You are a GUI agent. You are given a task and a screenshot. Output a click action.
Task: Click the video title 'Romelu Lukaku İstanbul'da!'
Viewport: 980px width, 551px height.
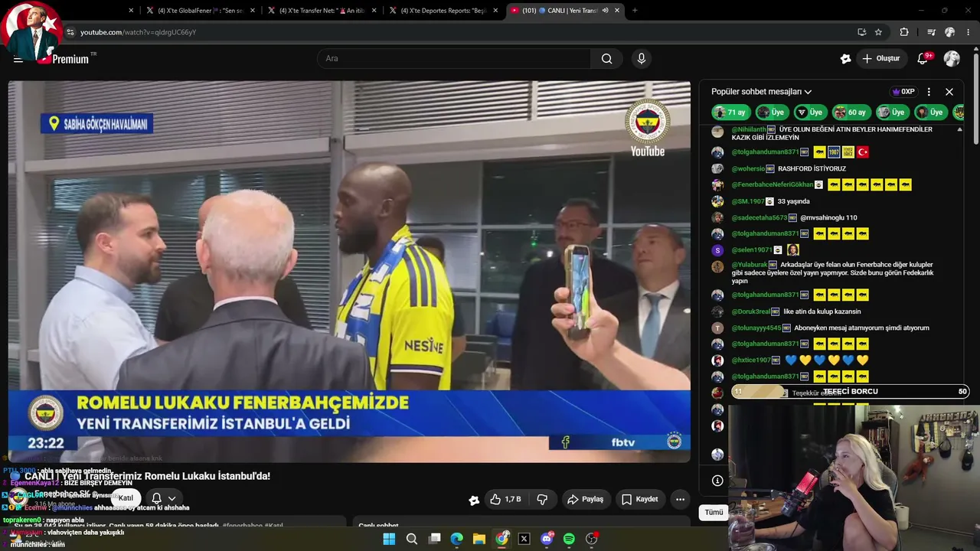pyautogui.click(x=147, y=476)
